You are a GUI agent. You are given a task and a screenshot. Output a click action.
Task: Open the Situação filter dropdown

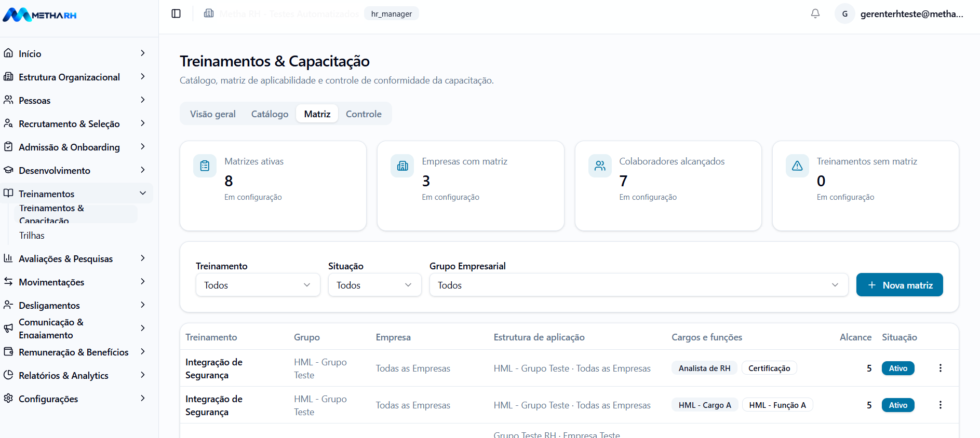pyautogui.click(x=374, y=285)
